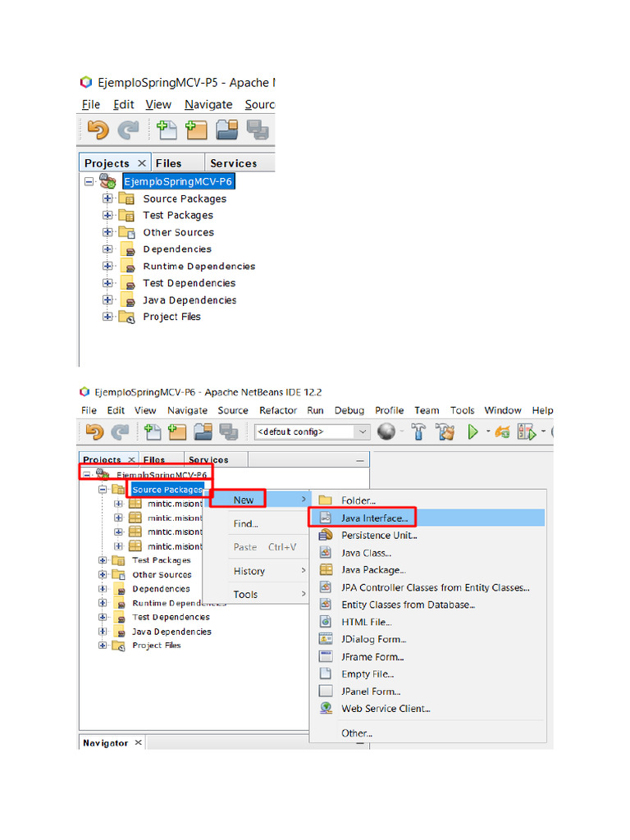This screenshot has height=840, width=630.
Task: Select Test Dependencies in lower tree
Action: tap(171, 617)
